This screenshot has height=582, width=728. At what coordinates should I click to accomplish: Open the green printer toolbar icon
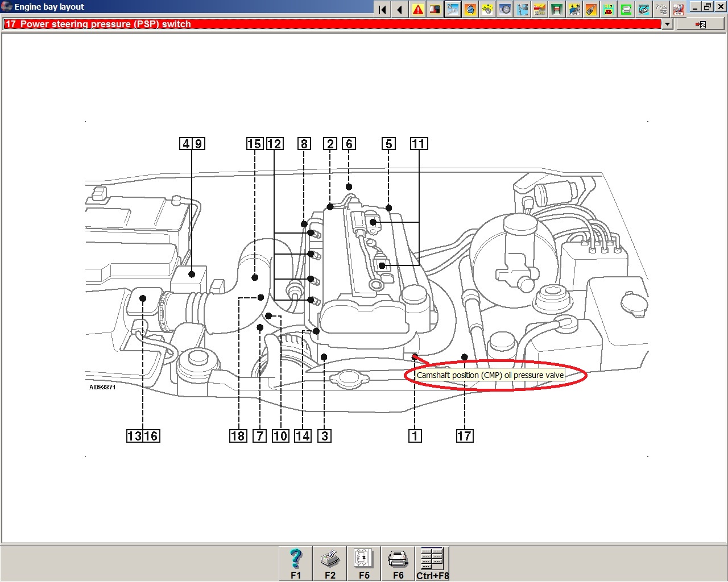pos(626,9)
